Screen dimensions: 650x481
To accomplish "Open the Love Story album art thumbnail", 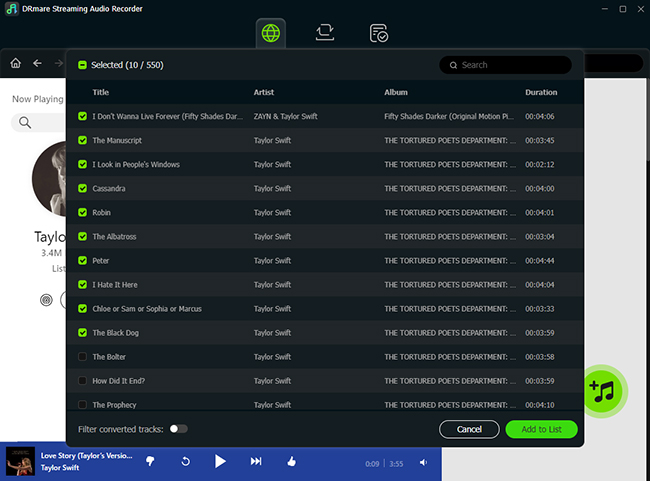I will tap(20, 461).
